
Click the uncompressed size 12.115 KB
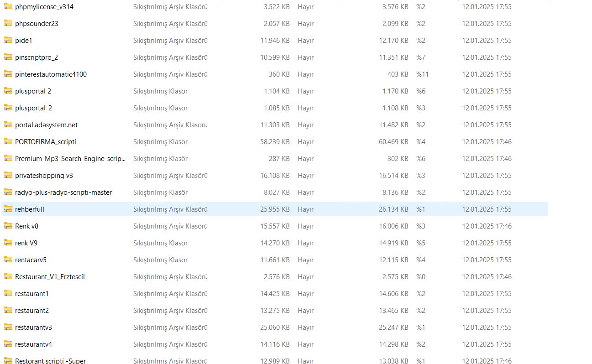393,260
